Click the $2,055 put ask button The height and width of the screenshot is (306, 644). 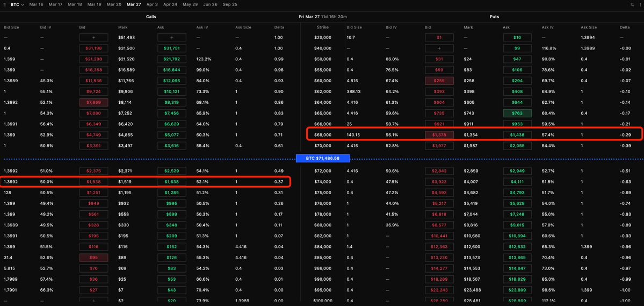(x=517, y=146)
